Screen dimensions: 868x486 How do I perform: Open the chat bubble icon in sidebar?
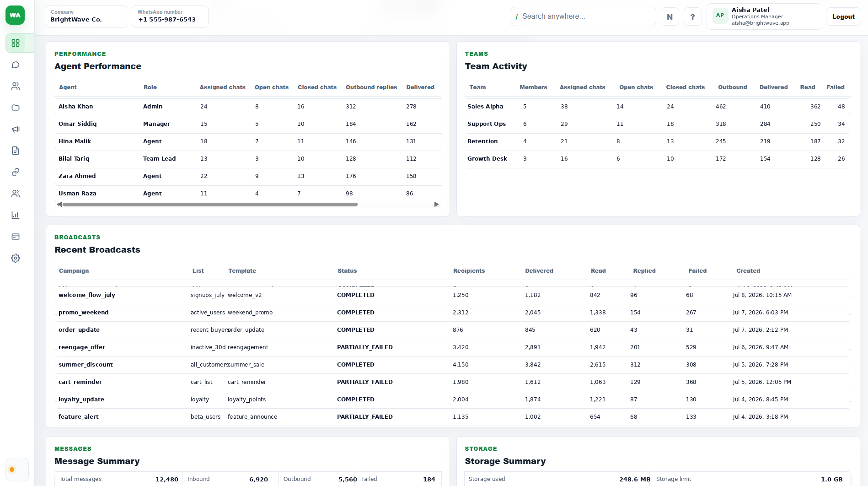tap(16, 65)
